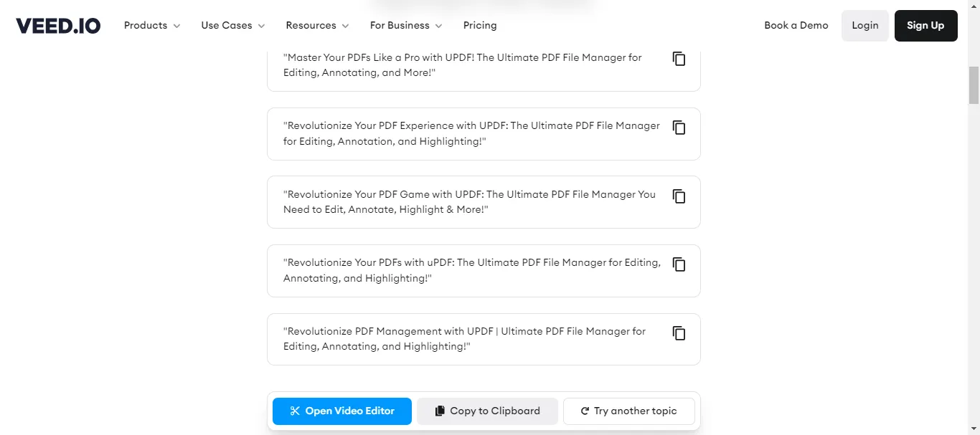This screenshot has width=980, height=435.
Task: Open the For Business dropdown menu
Action: (406, 26)
